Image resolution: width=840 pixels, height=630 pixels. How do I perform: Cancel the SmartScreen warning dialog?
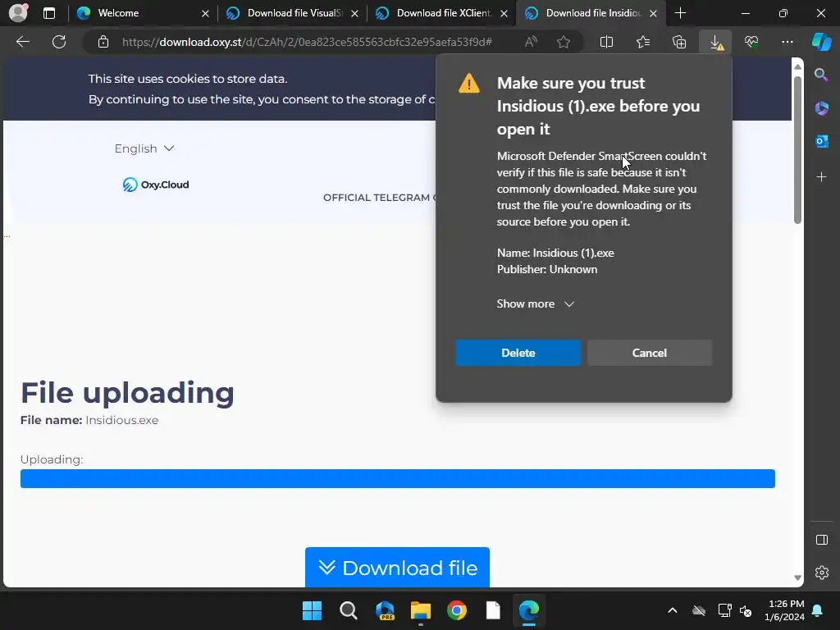pos(650,353)
